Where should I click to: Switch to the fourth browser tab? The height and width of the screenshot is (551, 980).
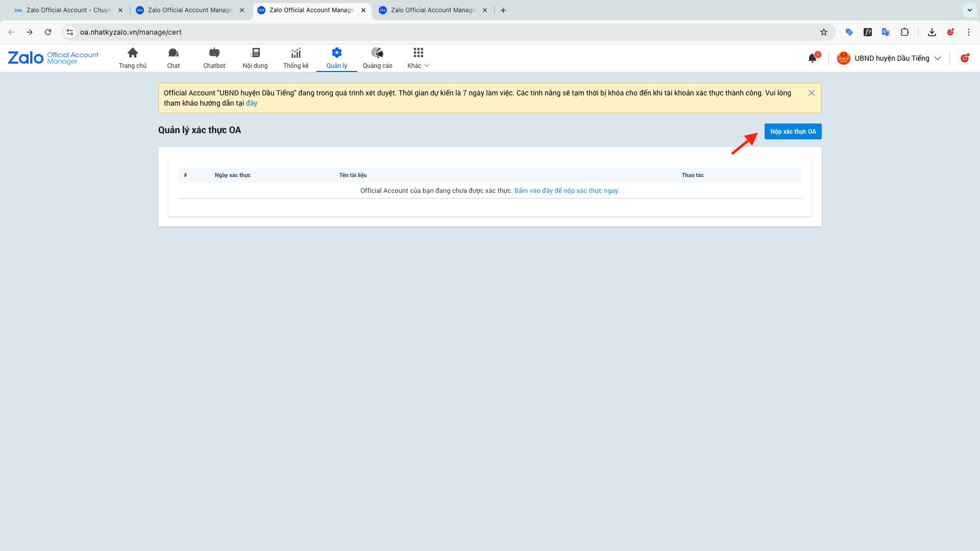click(x=432, y=10)
